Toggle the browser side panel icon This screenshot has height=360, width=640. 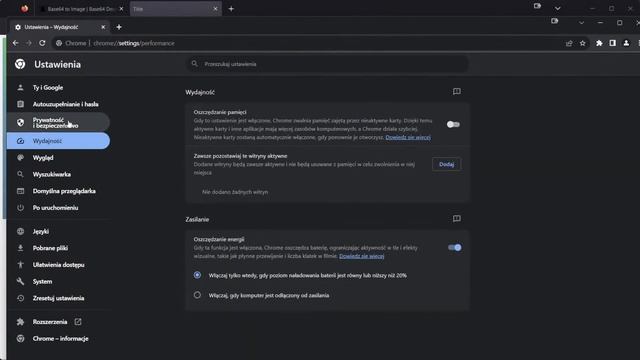pos(612,43)
